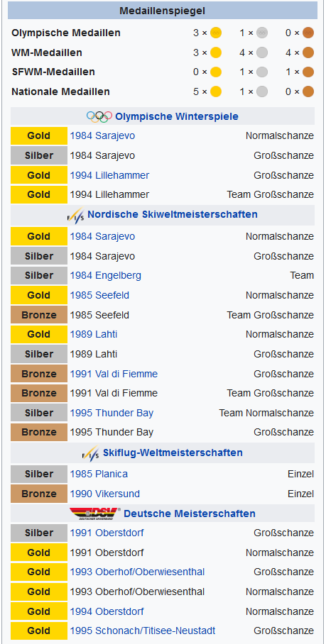Open the Olympische Winterspiele link
This screenshot has width=326, height=644.
tap(177, 116)
